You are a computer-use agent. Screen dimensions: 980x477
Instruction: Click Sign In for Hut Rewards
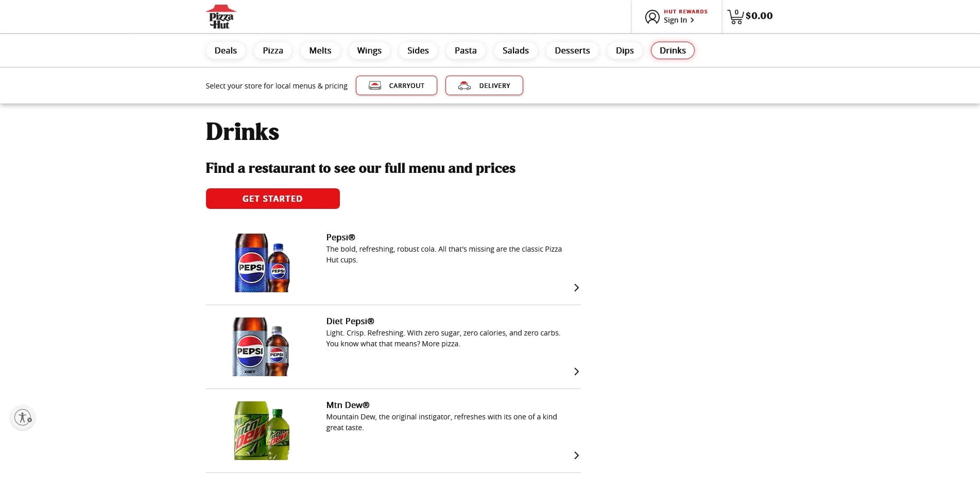[x=675, y=20]
